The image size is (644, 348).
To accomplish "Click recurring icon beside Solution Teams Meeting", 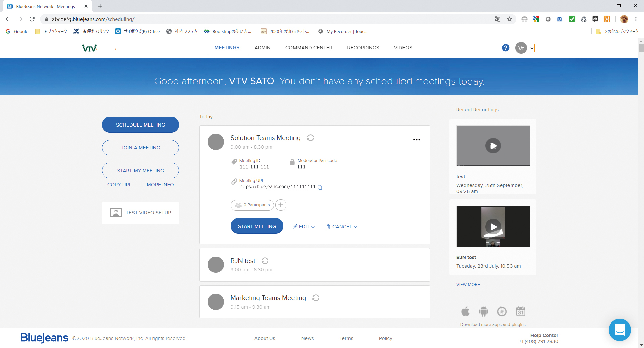I will [311, 138].
